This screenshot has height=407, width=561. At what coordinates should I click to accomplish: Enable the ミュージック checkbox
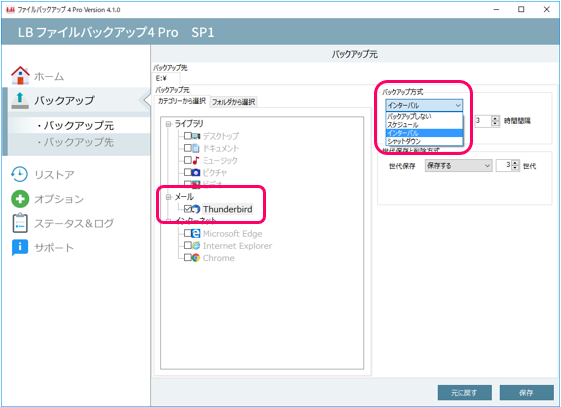187,160
